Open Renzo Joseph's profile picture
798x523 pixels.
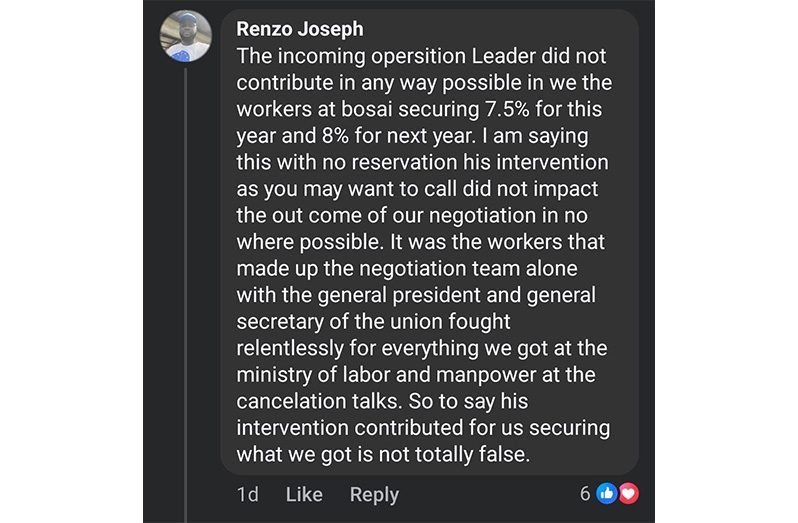coord(186,37)
